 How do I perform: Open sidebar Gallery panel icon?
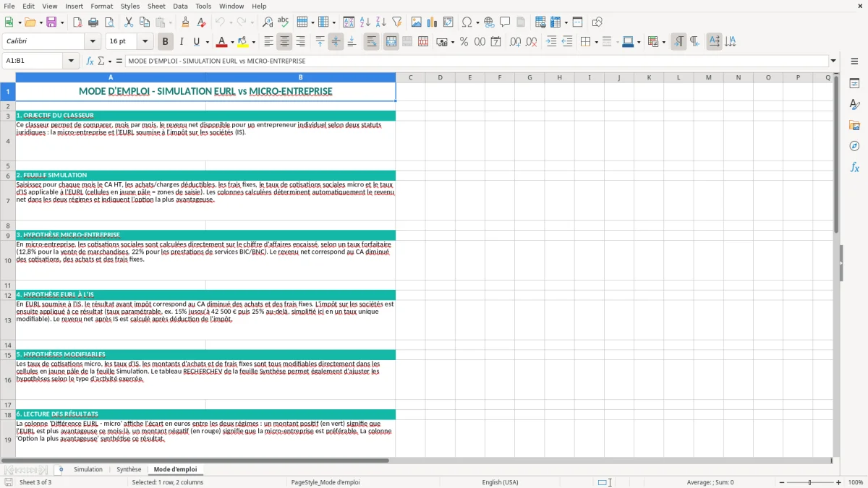pyautogui.click(x=854, y=126)
